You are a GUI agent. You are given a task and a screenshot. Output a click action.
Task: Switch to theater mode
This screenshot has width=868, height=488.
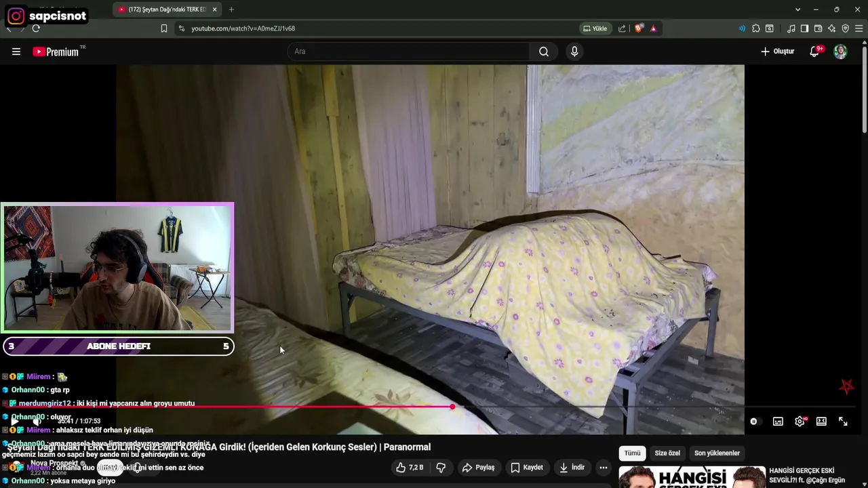(x=821, y=422)
